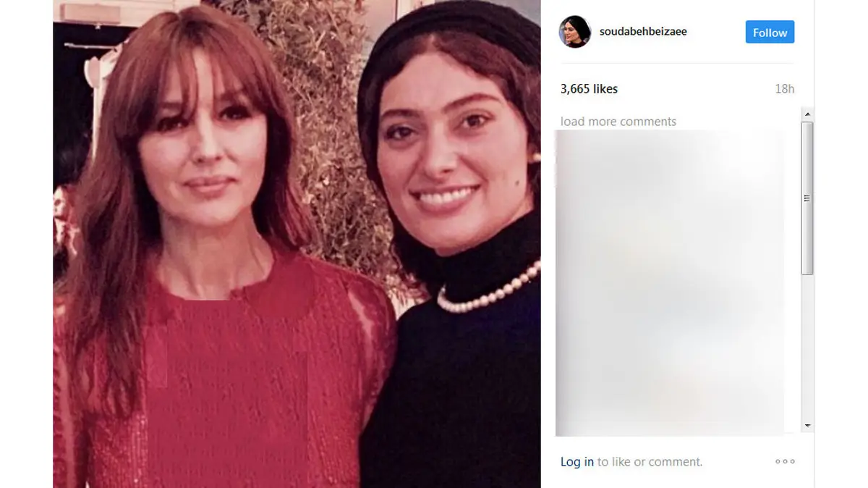Image resolution: width=868 pixels, height=488 pixels.
Task: Click the grip lines on the scrollbar thumb
Action: coord(808,198)
